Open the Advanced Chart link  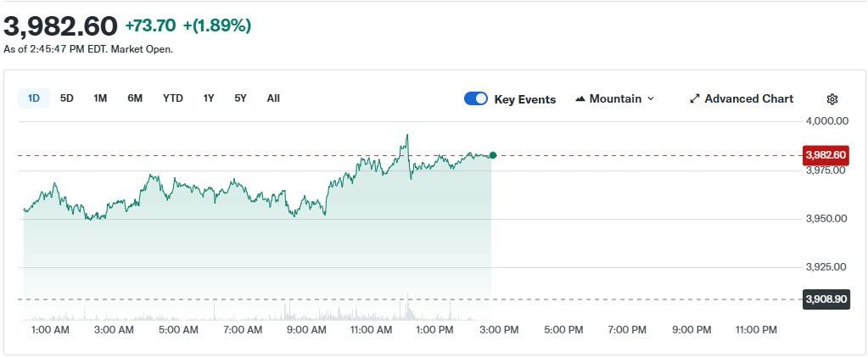tap(748, 99)
